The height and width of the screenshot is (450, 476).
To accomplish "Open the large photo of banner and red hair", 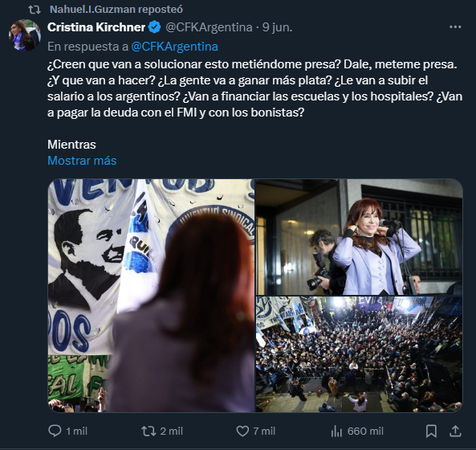I will 151,296.
